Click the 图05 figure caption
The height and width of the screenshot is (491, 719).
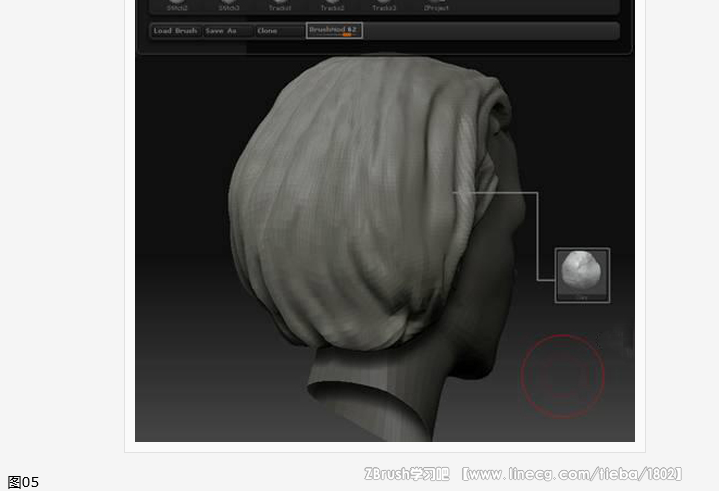(23, 482)
